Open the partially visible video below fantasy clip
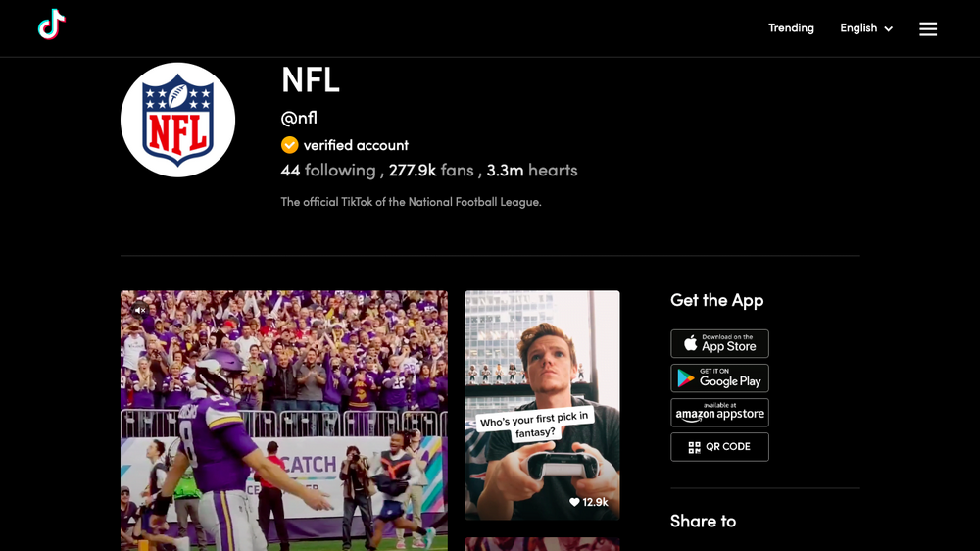Viewport: 980px width, 551px height. tap(541, 543)
